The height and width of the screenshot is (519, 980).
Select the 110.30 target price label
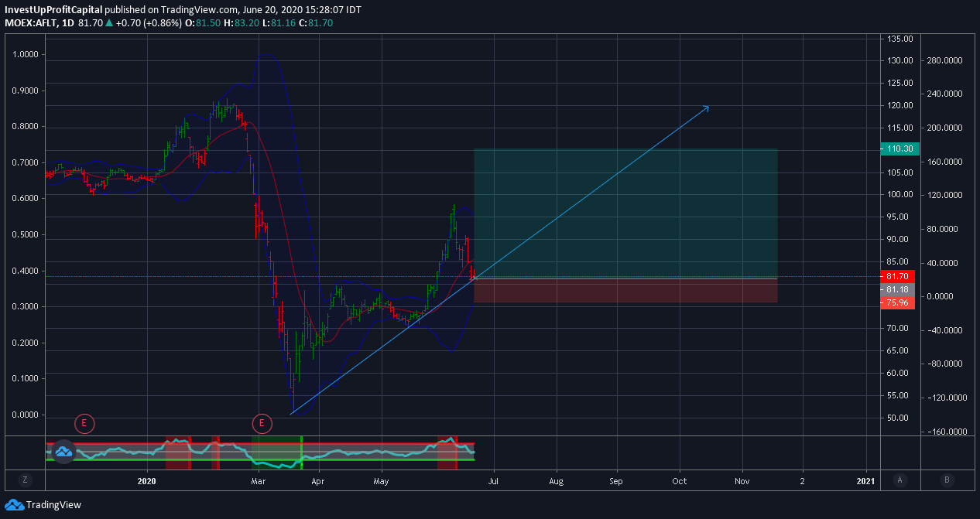tap(899, 149)
